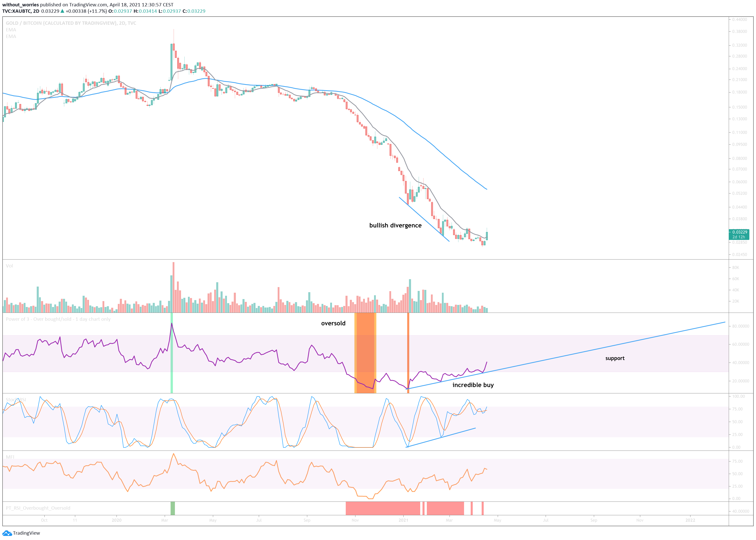Click the tallest volume bar in March 2020
This screenshot has width=756, height=540.
(x=173, y=287)
